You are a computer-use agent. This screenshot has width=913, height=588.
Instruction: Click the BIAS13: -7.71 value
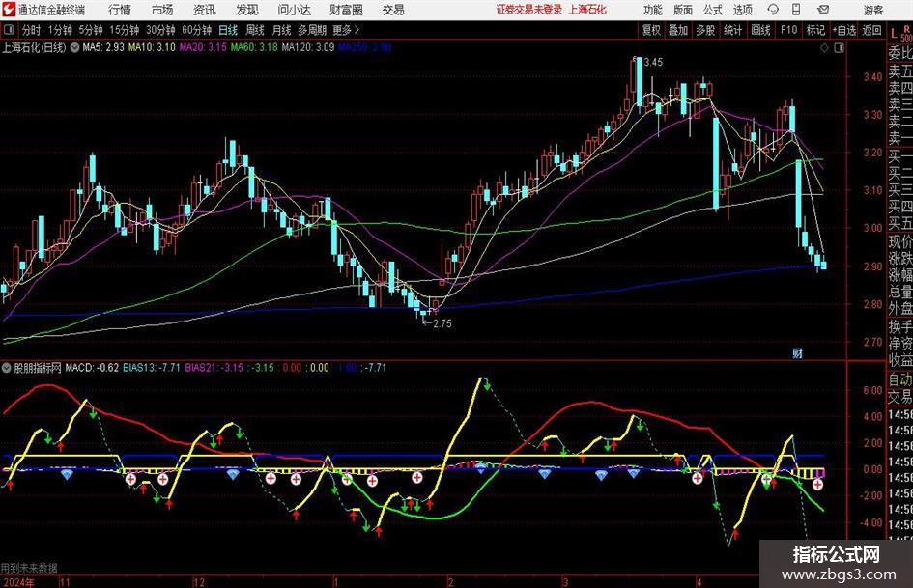[152, 368]
